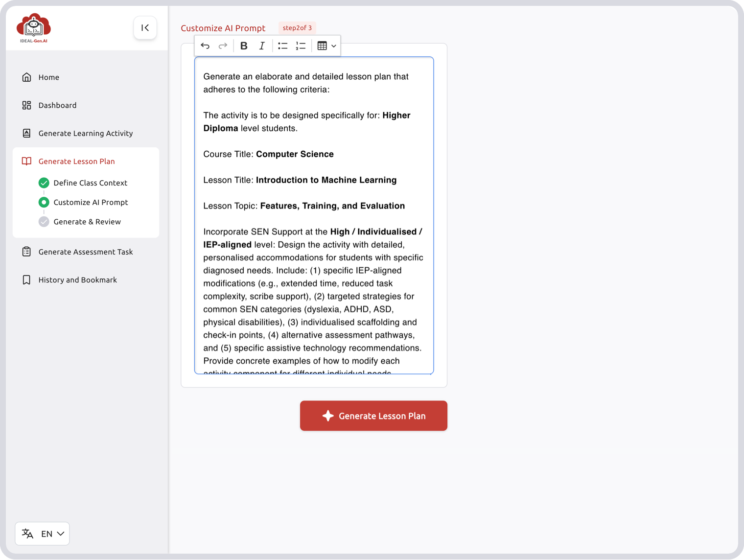The height and width of the screenshot is (560, 744).
Task: Click the bold text Higher Diploma
Action: click(307, 122)
